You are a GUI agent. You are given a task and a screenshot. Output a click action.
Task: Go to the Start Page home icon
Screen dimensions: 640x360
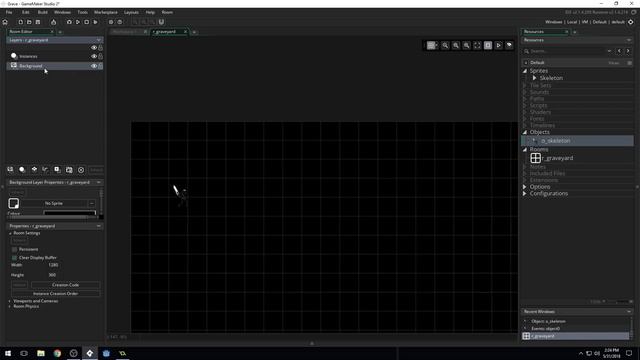tap(5, 22)
